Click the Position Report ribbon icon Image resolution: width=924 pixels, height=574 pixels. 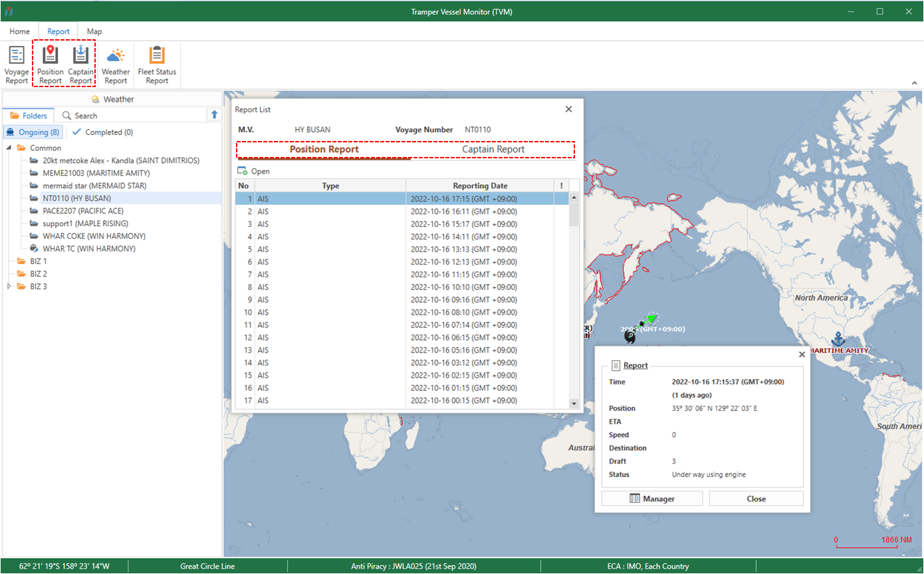pos(51,65)
